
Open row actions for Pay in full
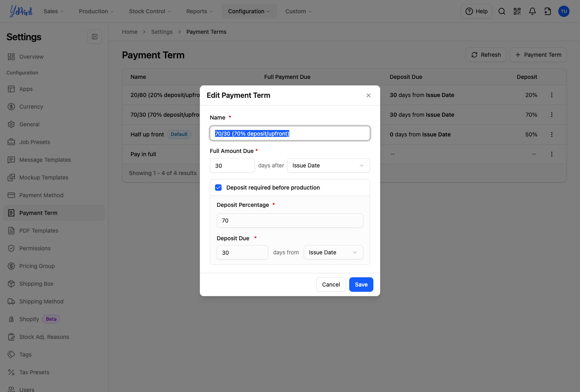click(x=552, y=154)
